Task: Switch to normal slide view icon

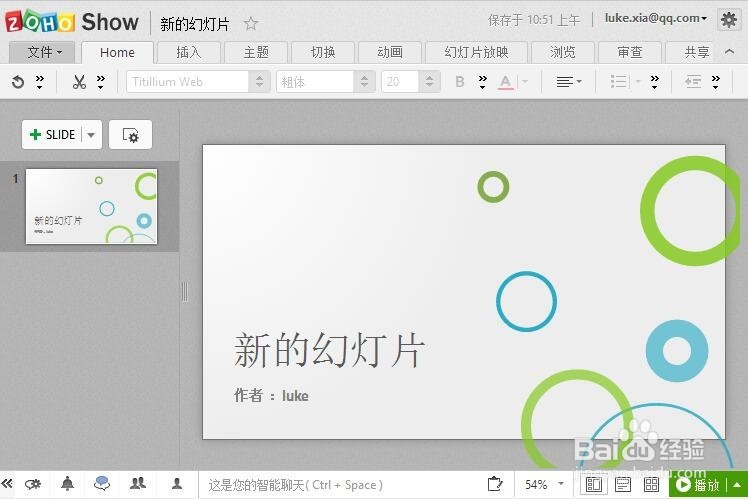Action: point(594,485)
